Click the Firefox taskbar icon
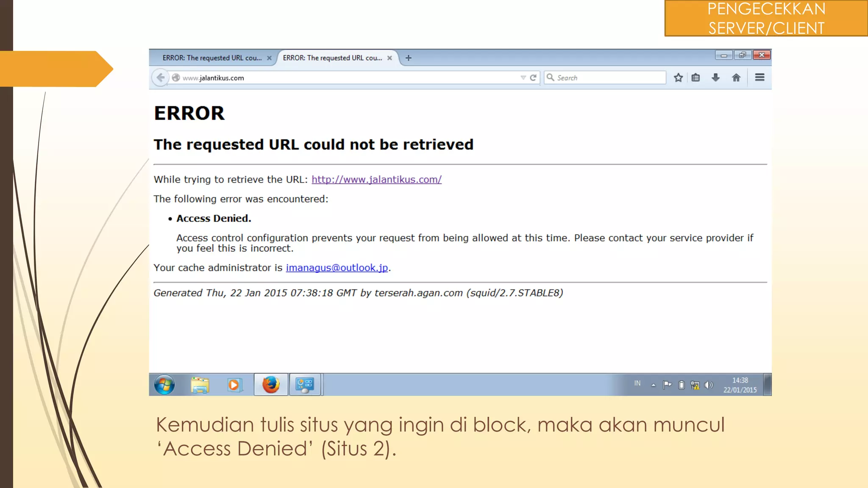Screen dimensions: 868x488 [x=271, y=385]
